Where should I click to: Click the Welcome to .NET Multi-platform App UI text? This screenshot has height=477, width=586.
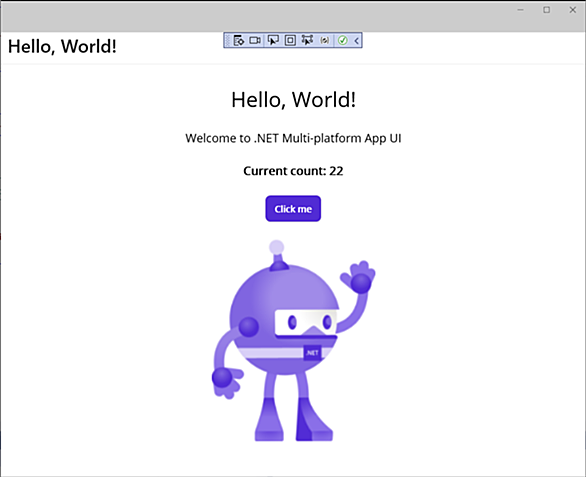pyautogui.click(x=293, y=138)
